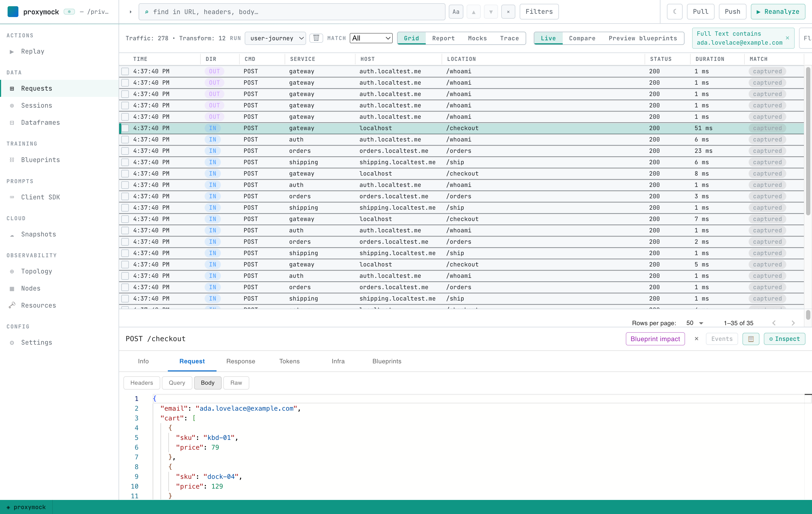Screen dimensions: 812x514
Task: Select the Compare mode tab
Action: coord(582,38)
